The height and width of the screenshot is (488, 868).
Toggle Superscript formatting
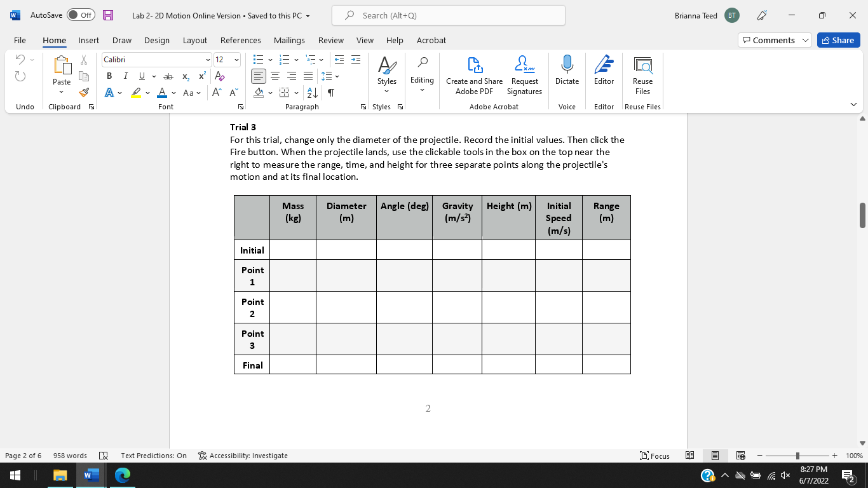click(202, 76)
